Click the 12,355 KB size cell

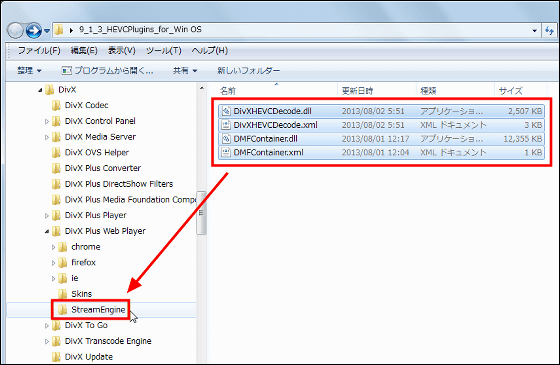click(x=523, y=139)
